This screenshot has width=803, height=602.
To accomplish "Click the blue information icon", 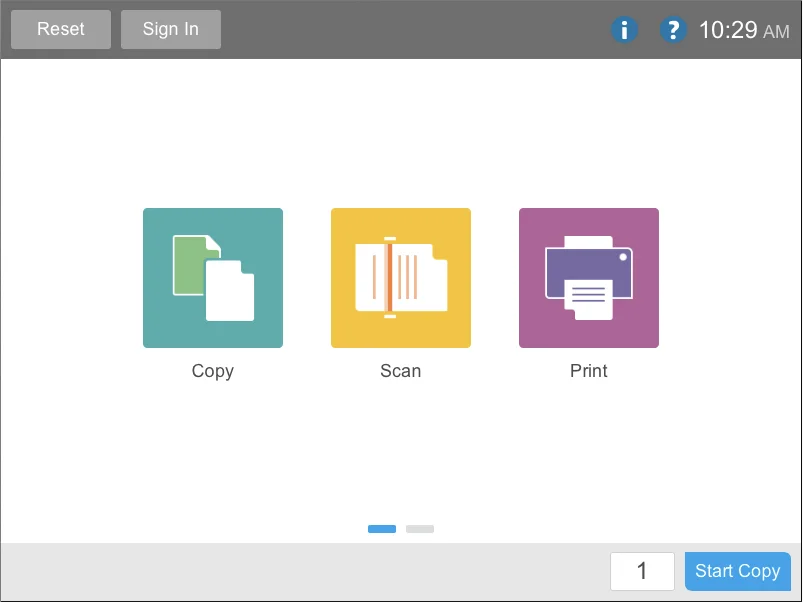I will point(624,30).
